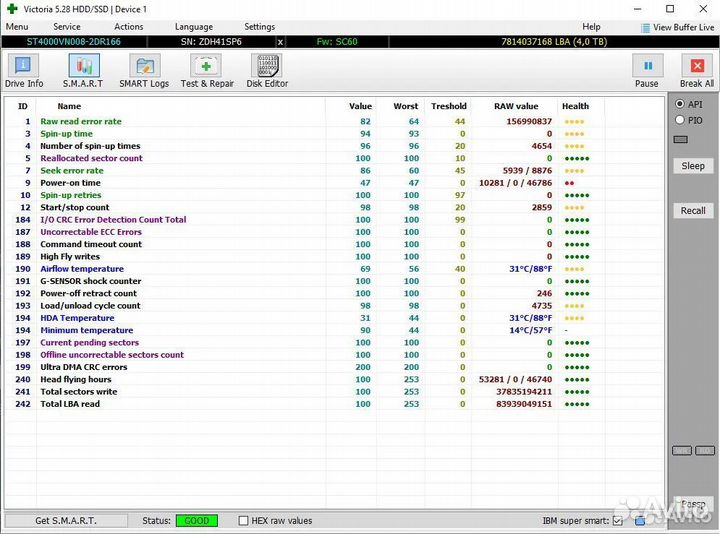Screen dimensions: 720x534
Task: Click View Buffer Live icon
Action: click(645, 27)
